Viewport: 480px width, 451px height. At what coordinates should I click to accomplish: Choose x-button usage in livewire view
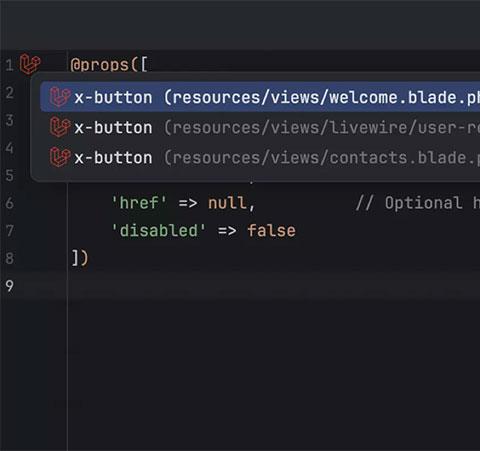tap(260, 127)
